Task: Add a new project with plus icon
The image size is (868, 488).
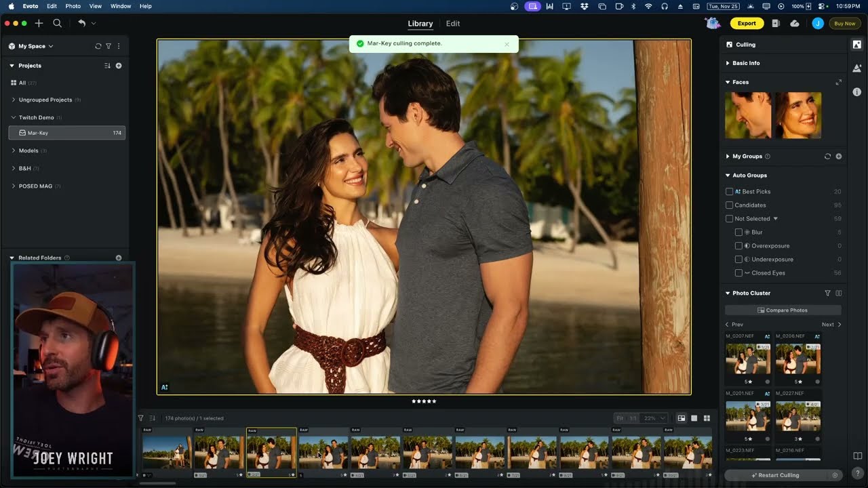Action: tap(119, 66)
